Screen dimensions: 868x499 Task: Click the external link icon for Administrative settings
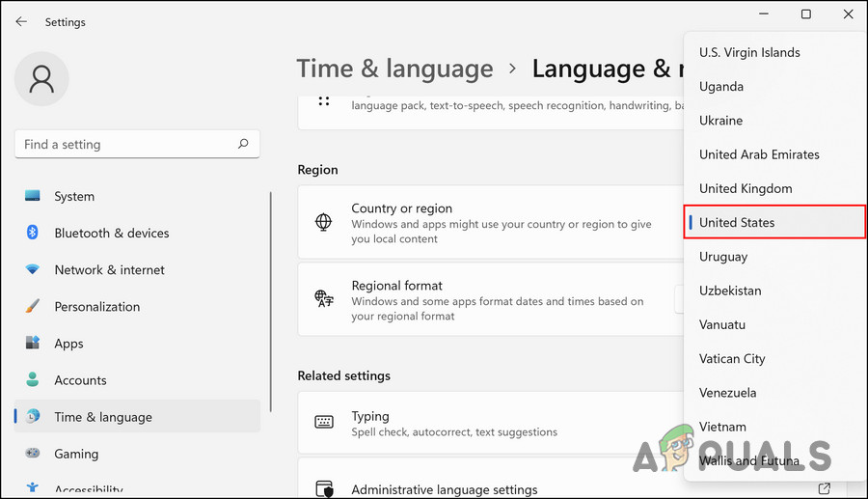coord(825,488)
